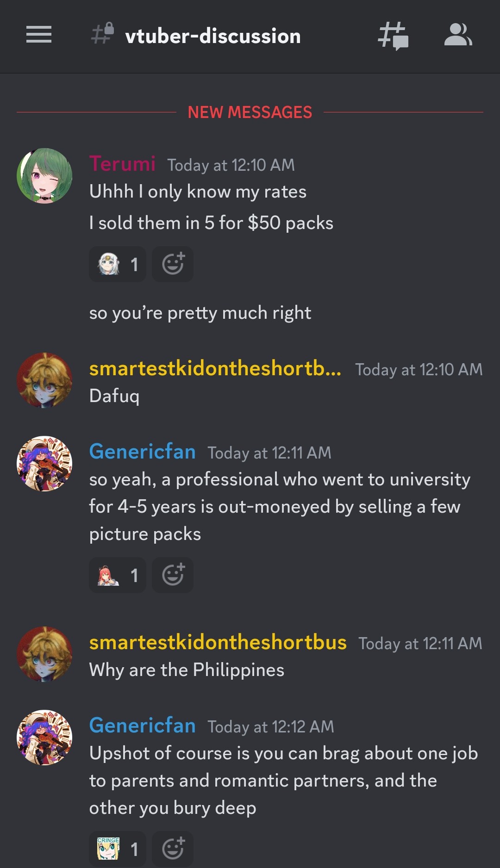Viewport: 500px width, 868px height.
Task: Select the "Why are the Philippines" message
Action: (x=187, y=670)
